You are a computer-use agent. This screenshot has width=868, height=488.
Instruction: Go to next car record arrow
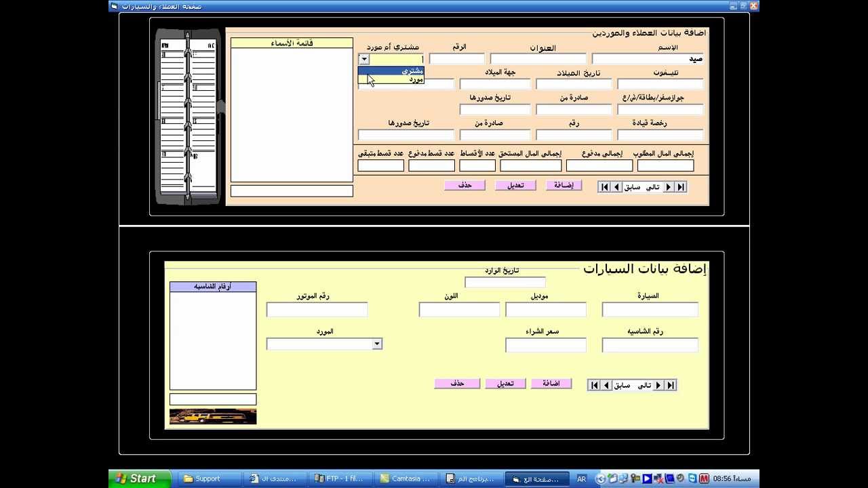click(658, 385)
